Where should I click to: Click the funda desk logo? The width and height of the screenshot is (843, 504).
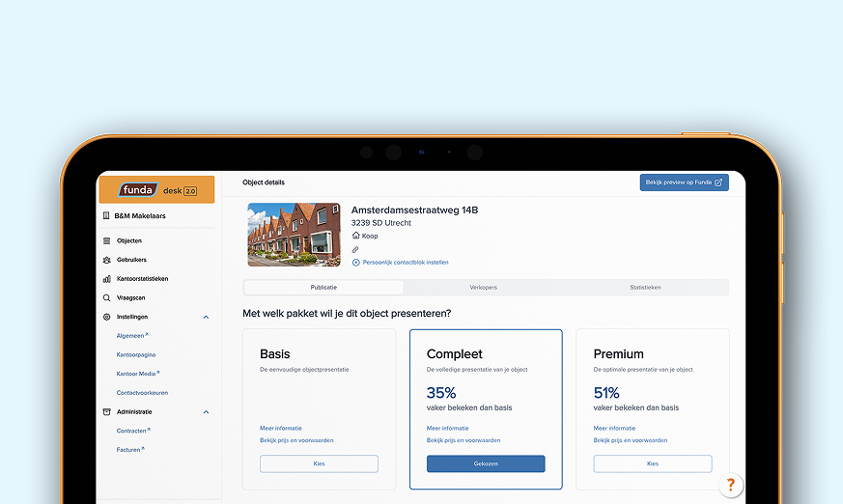(157, 189)
